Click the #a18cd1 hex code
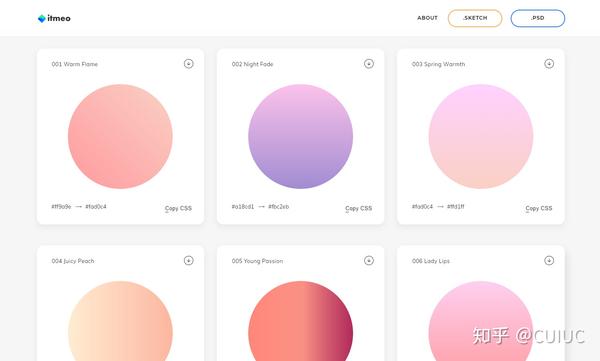The image size is (600, 361). [243, 207]
